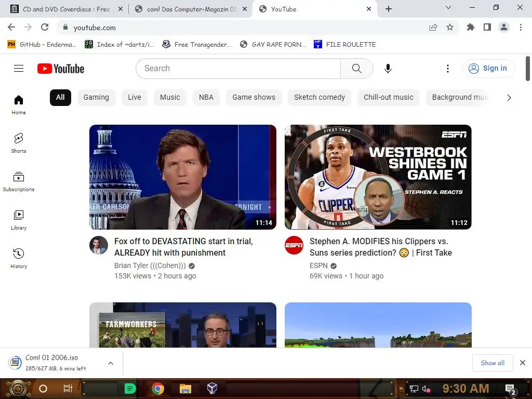Screen dimensions: 532x399
Task: Open Subscriptions in sidebar
Action: tap(19, 182)
